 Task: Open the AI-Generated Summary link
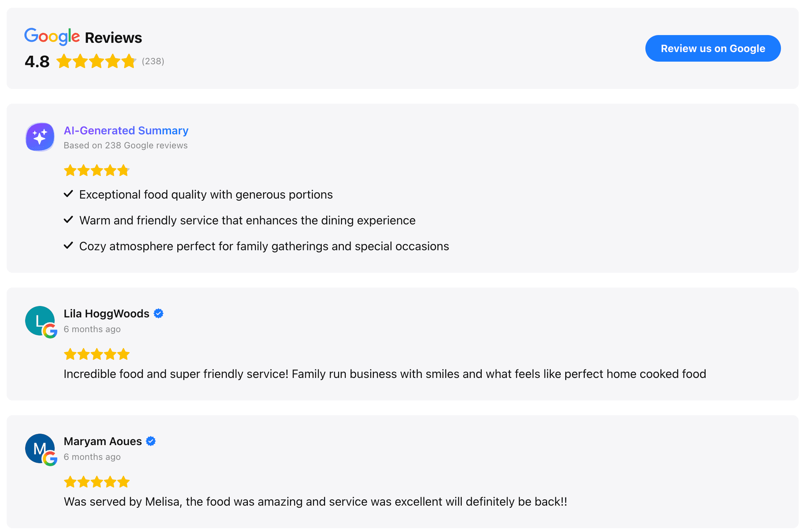(x=126, y=130)
